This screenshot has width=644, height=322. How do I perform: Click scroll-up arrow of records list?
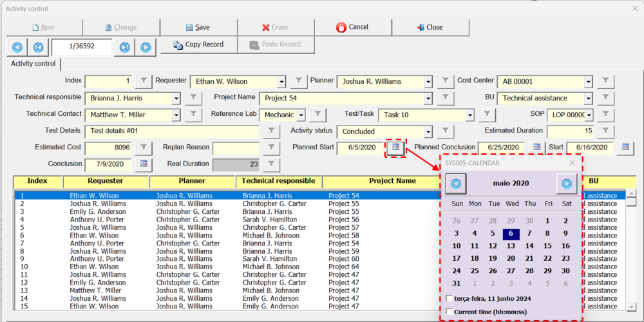(632, 194)
